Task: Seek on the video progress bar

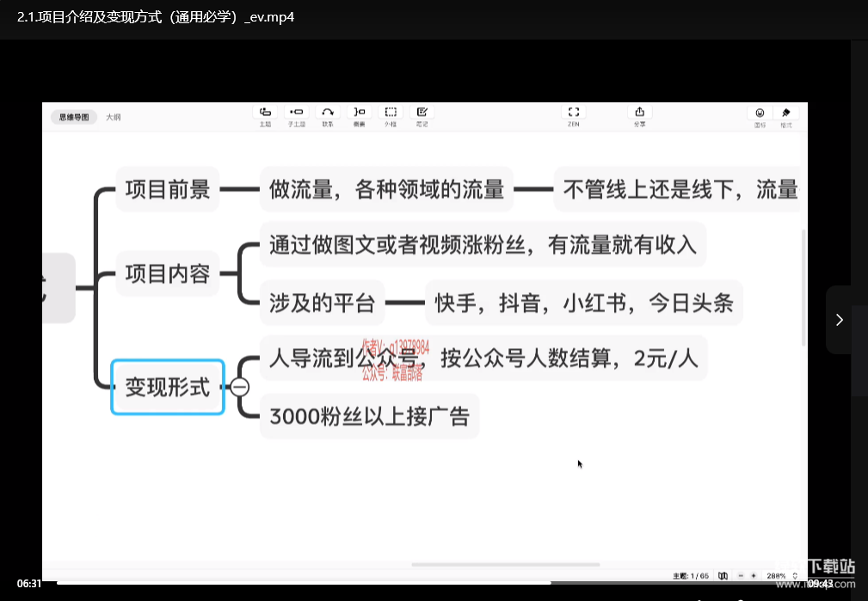Action: pos(432,583)
